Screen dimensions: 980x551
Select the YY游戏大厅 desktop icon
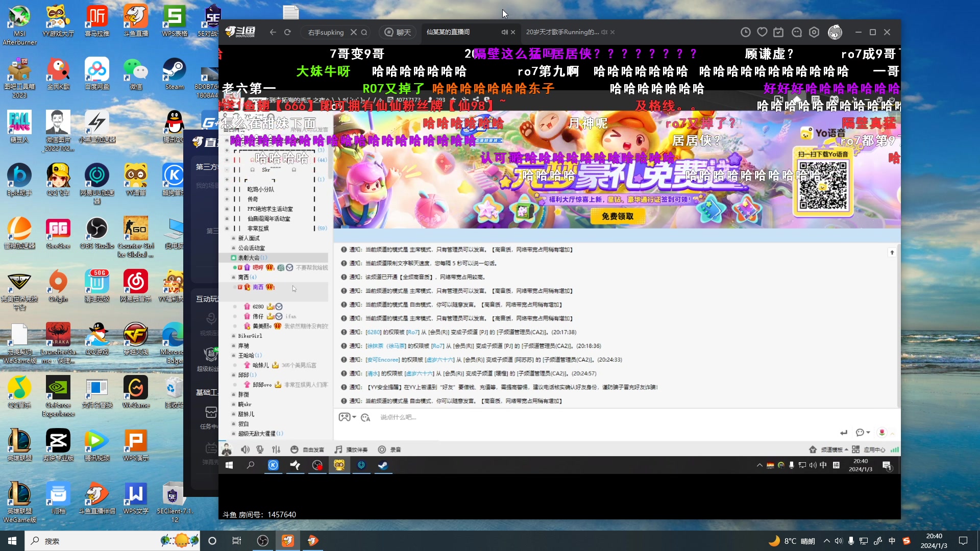[x=58, y=20]
